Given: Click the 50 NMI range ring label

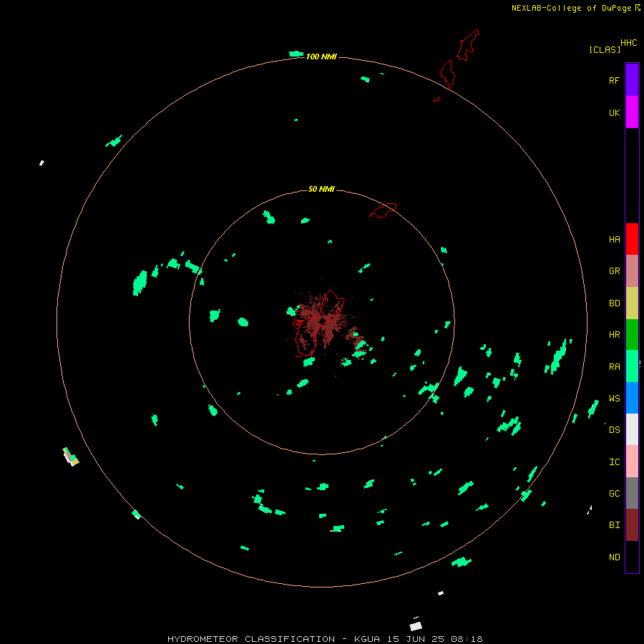Looking at the screenshot, I should [x=321, y=189].
